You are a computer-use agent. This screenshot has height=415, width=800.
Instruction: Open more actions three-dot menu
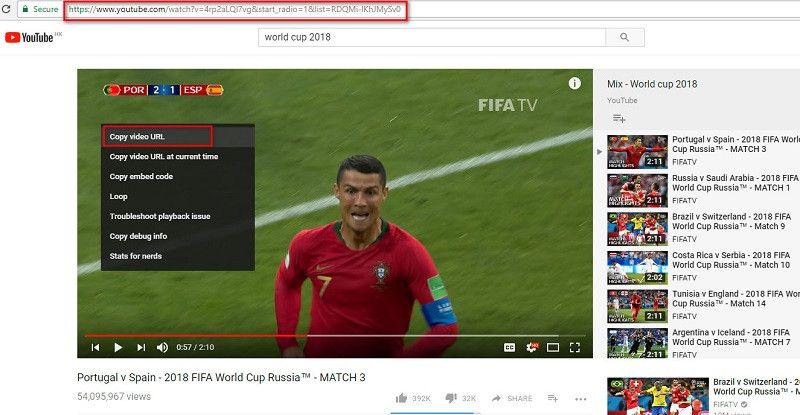581,399
